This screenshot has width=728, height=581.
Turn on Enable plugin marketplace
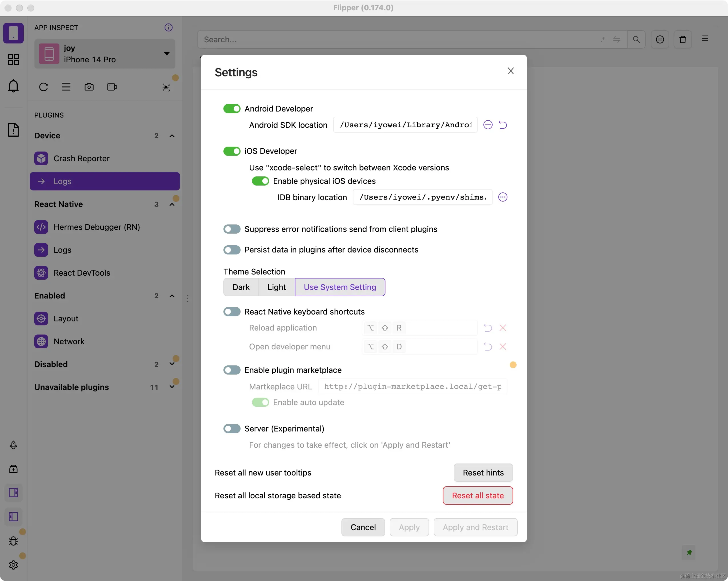click(x=232, y=370)
